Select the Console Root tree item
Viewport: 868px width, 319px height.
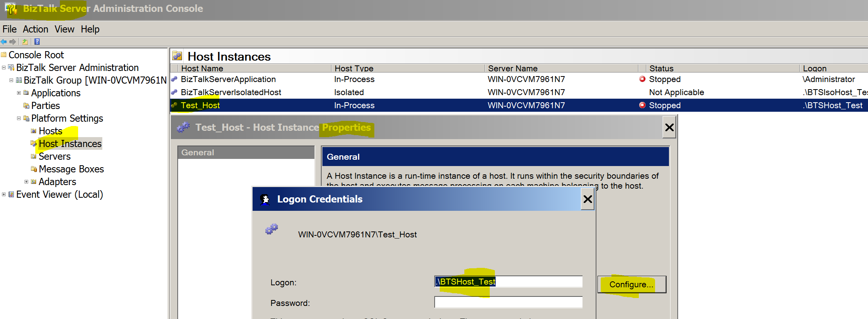pyautogui.click(x=36, y=55)
